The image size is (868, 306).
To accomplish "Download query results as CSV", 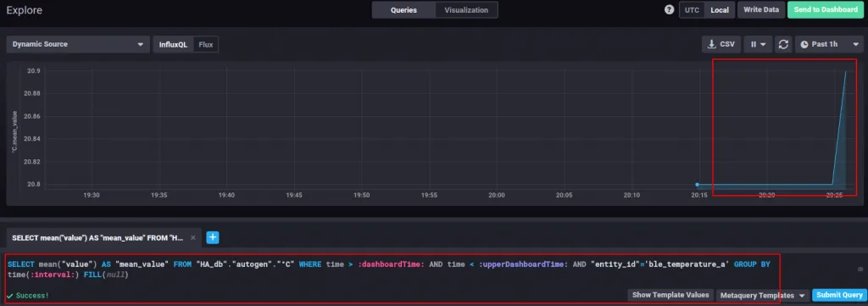I will tap(721, 44).
